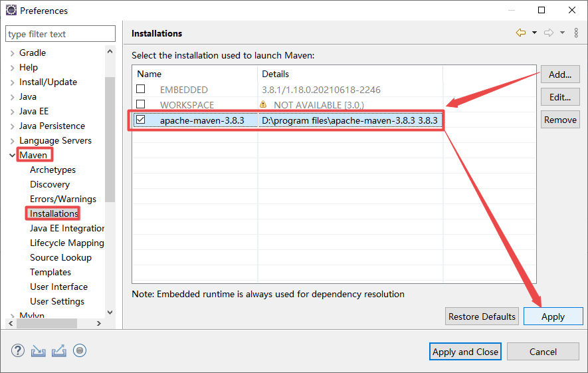
Task: Select Gradle tree item
Action: (x=33, y=53)
